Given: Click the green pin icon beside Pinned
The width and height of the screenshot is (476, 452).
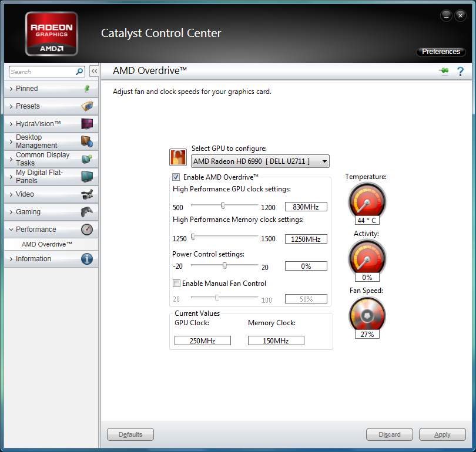Looking at the screenshot, I should (x=87, y=89).
